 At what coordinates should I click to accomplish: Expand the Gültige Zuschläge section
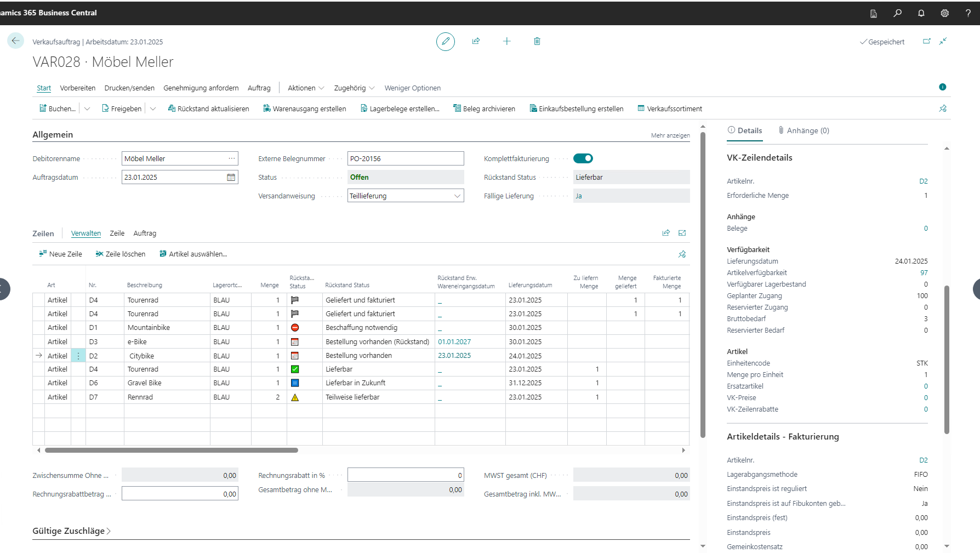pos(71,531)
